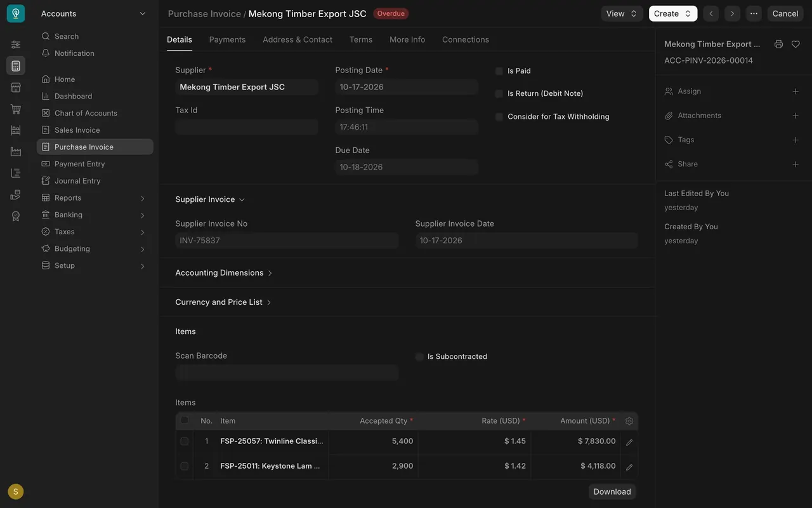
Task: Open the manufacturing factory sidebar icon
Action: 16,152
